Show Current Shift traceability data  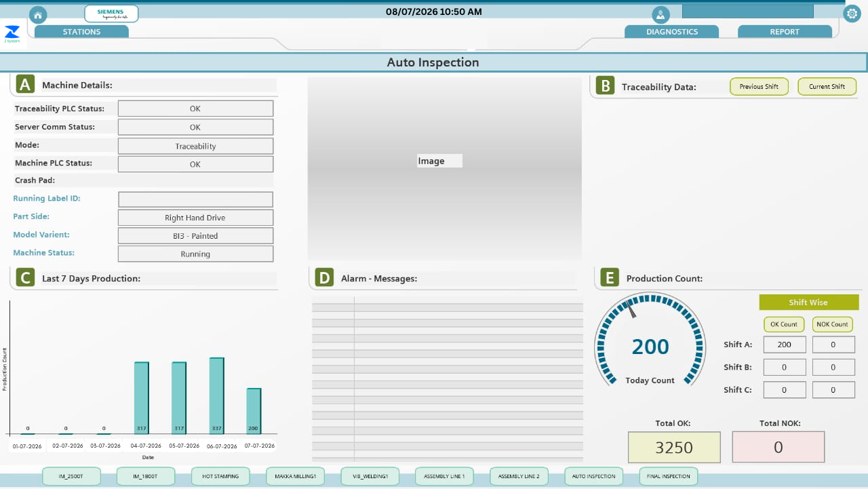(x=827, y=86)
